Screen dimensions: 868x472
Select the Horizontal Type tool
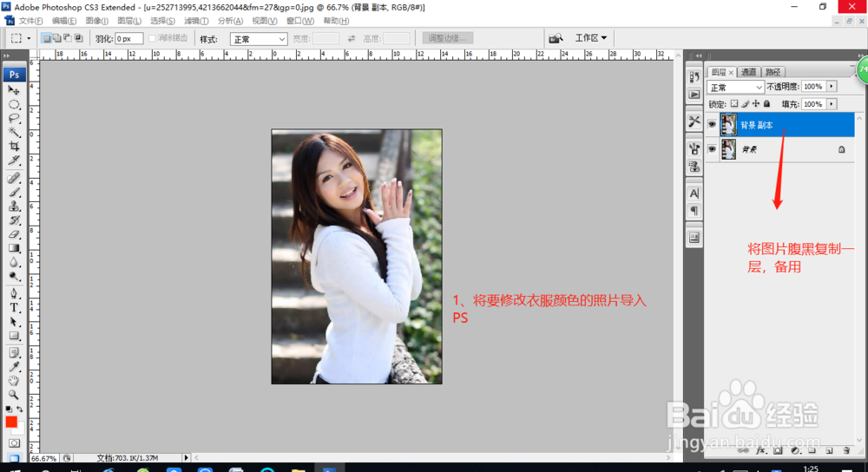pyautogui.click(x=14, y=308)
